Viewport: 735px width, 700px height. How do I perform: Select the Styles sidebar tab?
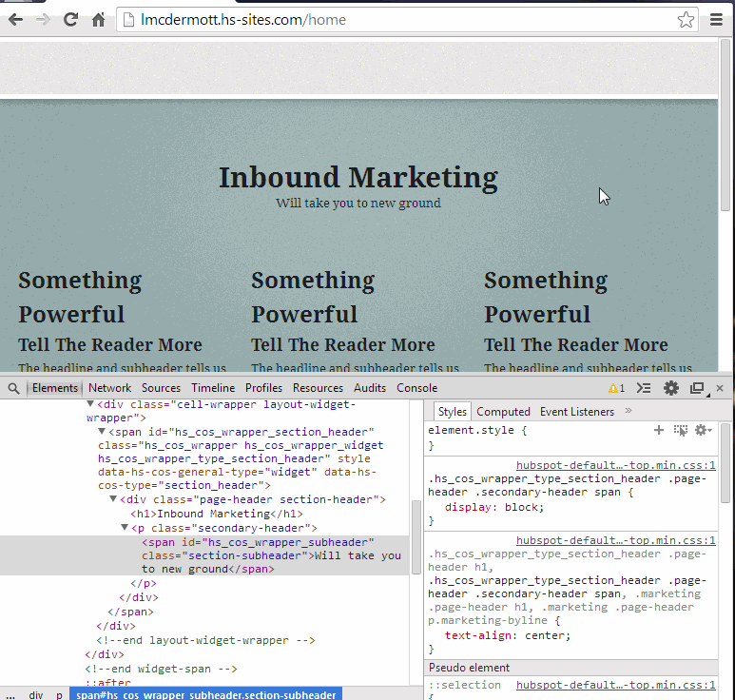pos(452,412)
